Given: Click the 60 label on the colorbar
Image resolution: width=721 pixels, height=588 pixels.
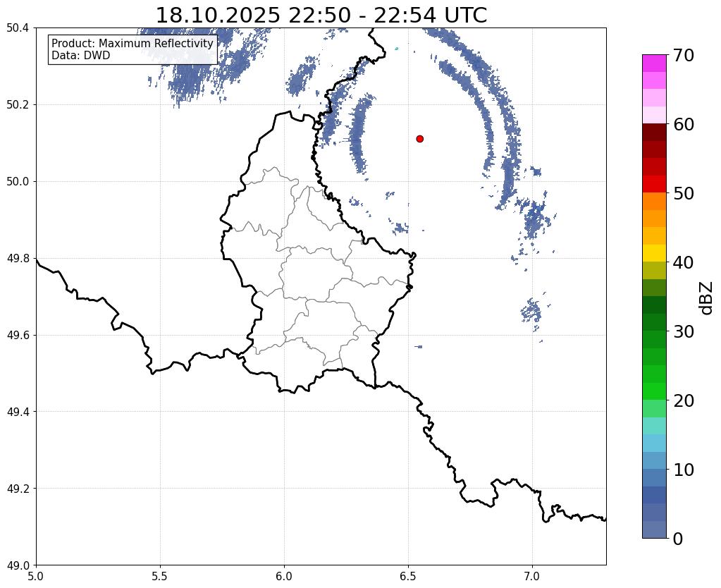Looking at the screenshot, I should click(x=684, y=124).
